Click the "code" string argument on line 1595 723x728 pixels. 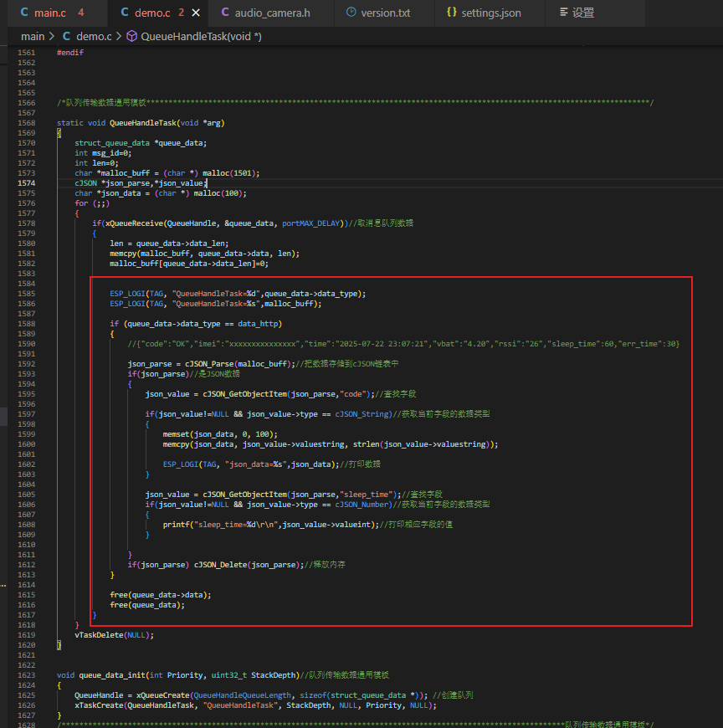point(353,394)
